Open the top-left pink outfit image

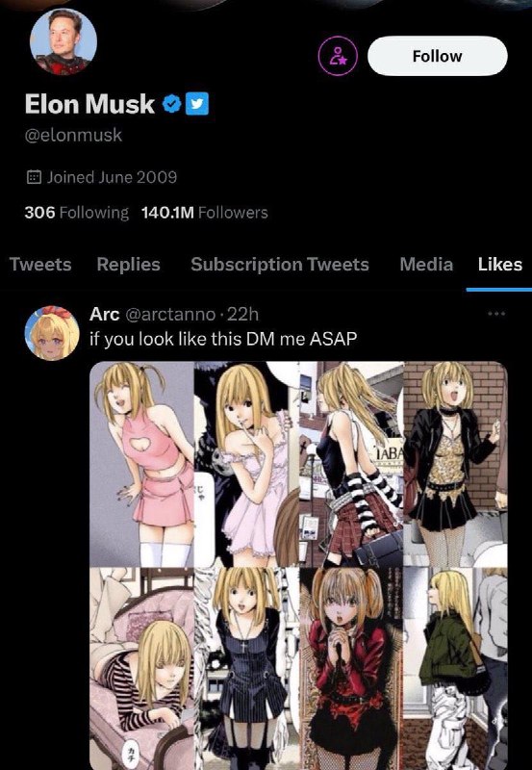pos(141,464)
